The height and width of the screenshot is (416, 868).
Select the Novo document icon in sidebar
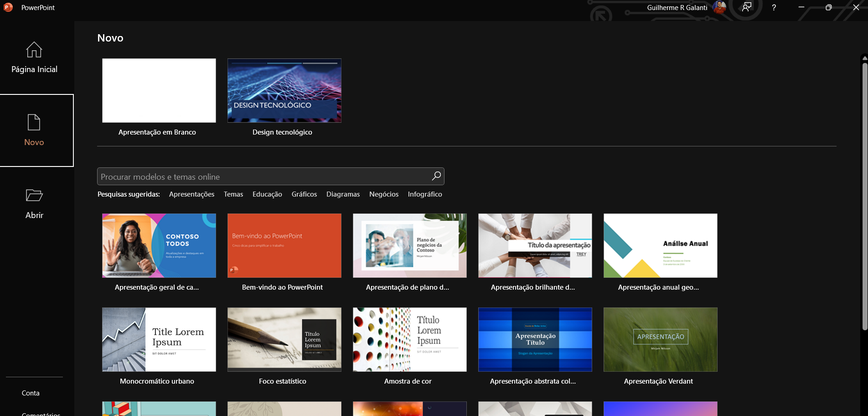tap(34, 122)
